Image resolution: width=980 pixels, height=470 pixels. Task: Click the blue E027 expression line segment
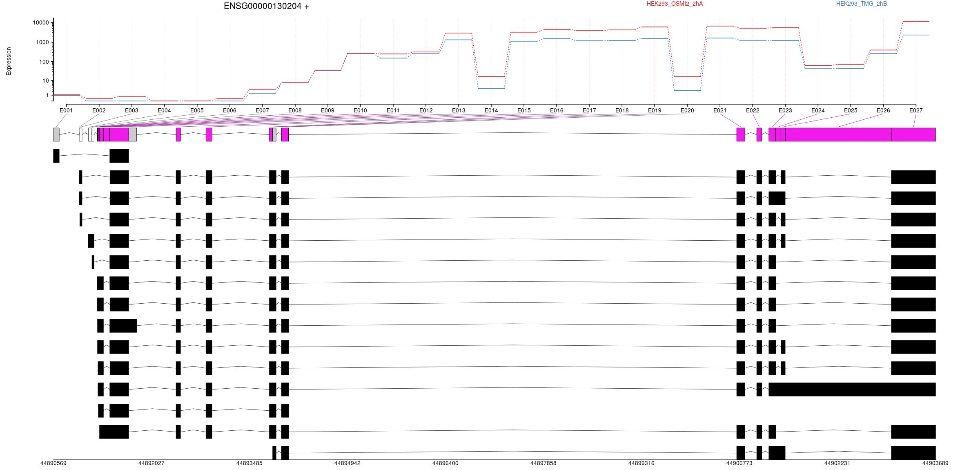916,35
